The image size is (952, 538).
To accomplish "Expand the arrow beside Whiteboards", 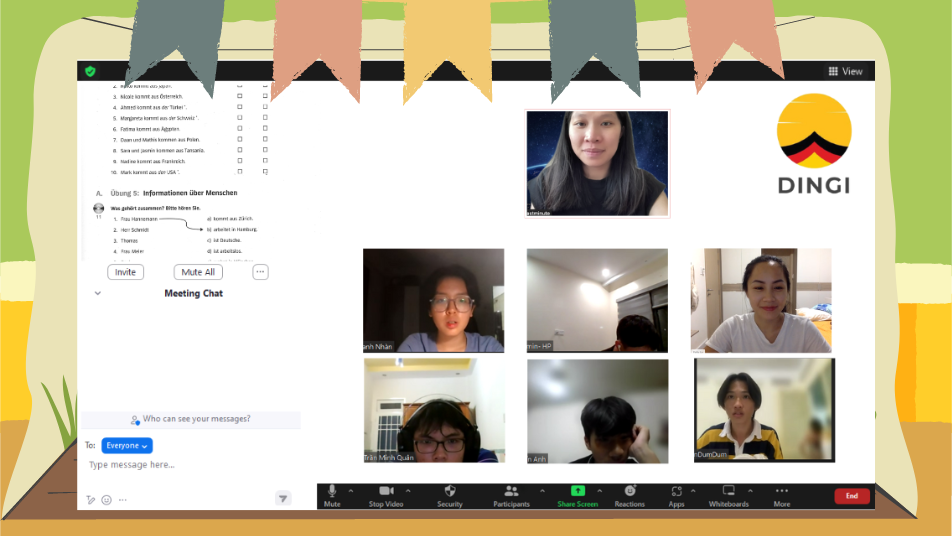I will click(750, 491).
